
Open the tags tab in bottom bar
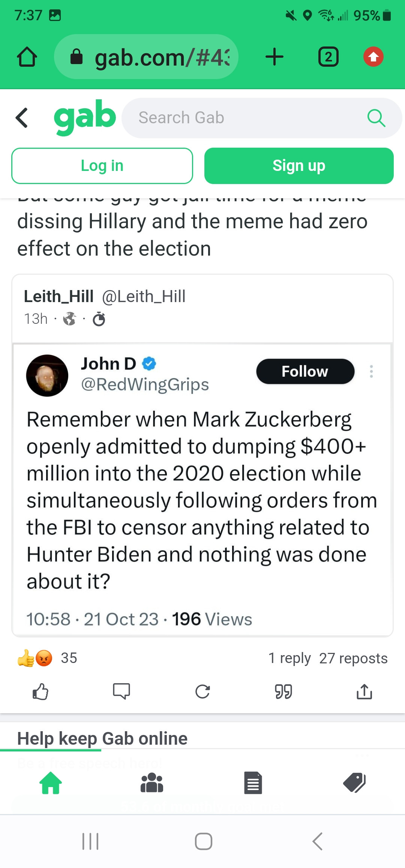pyautogui.click(x=354, y=783)
